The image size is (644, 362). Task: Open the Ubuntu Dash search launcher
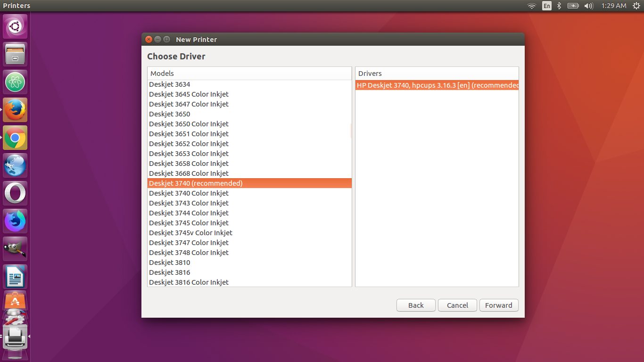coord(15,26)
